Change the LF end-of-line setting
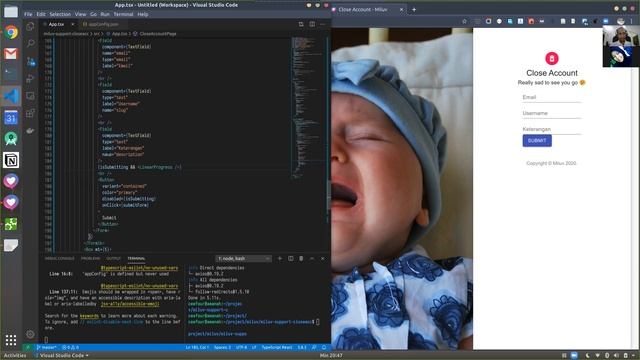Screen dimensions: 640x360 coord(254,347)
